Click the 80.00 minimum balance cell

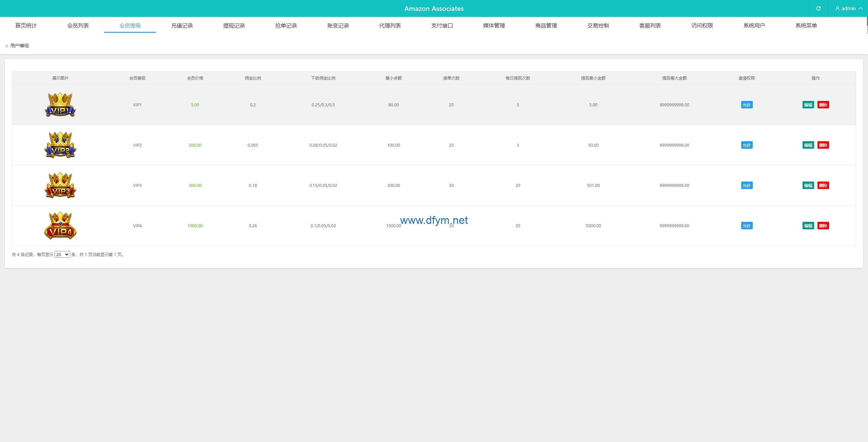pyautogui.click(x=394, y=105)
